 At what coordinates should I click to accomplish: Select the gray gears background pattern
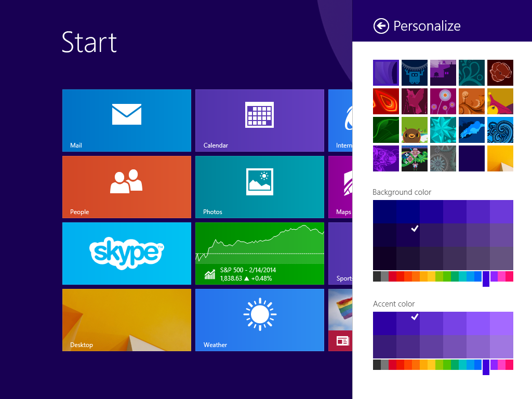click(443, 158)
